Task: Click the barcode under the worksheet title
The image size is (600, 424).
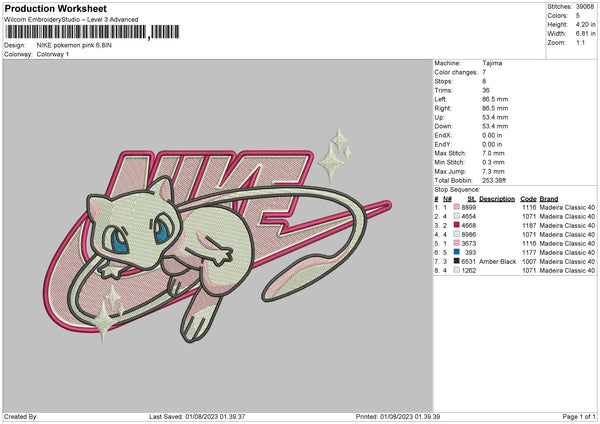Action: point(92,32)
